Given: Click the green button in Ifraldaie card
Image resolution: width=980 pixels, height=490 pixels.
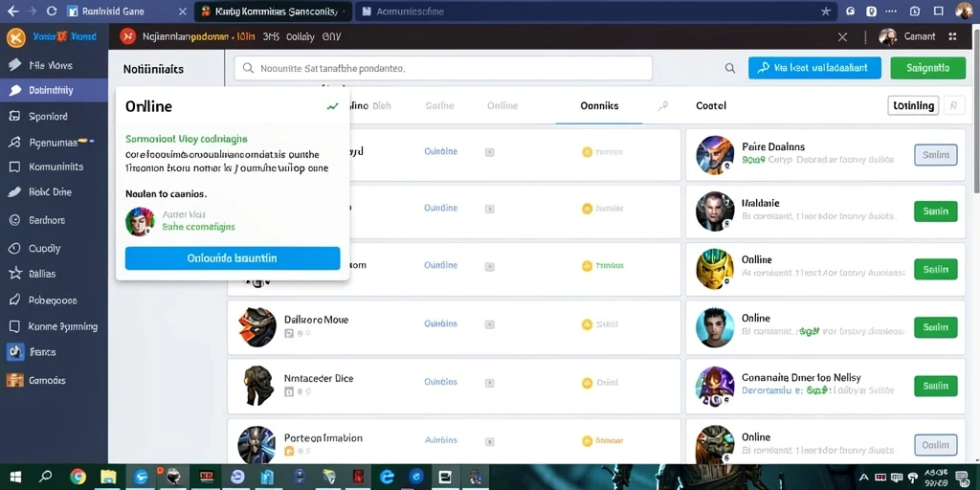Looking at the screenshot, I should coord(936,212).
